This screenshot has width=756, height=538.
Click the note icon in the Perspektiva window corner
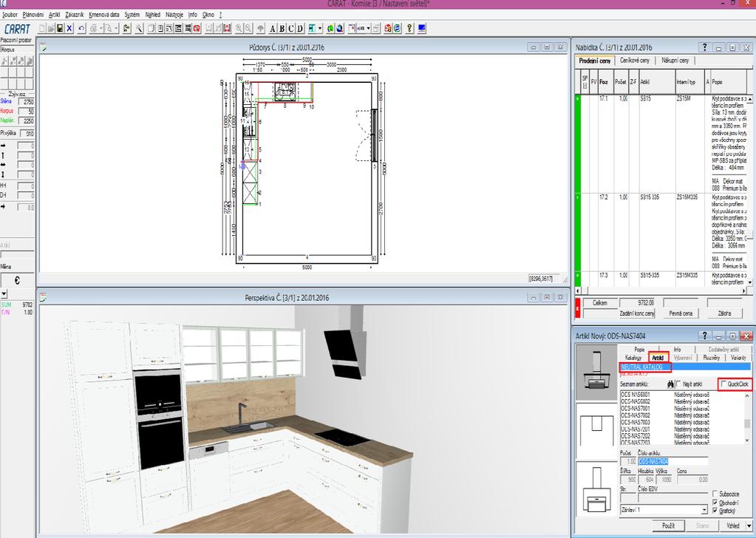click(x=43, y=297)
